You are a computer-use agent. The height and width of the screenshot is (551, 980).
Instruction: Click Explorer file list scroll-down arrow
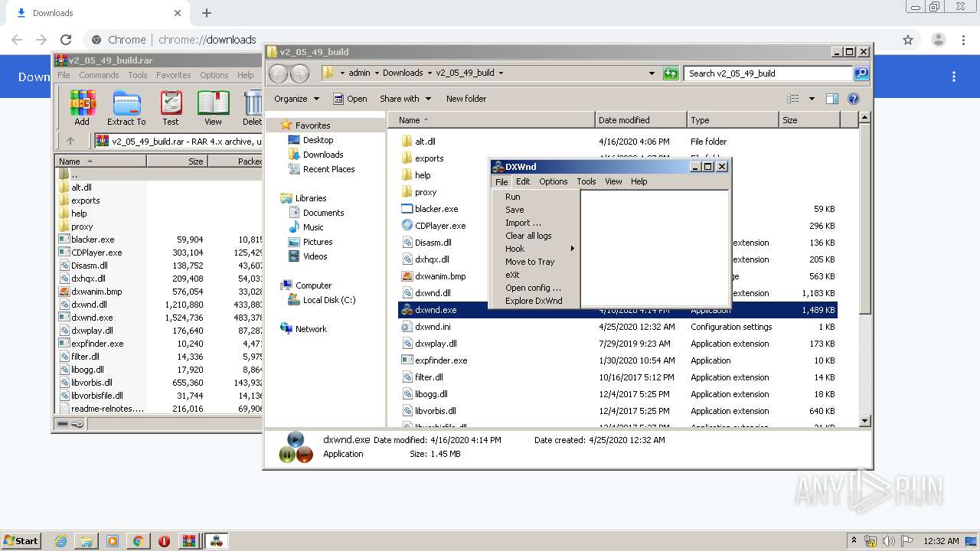coord(864,421)
